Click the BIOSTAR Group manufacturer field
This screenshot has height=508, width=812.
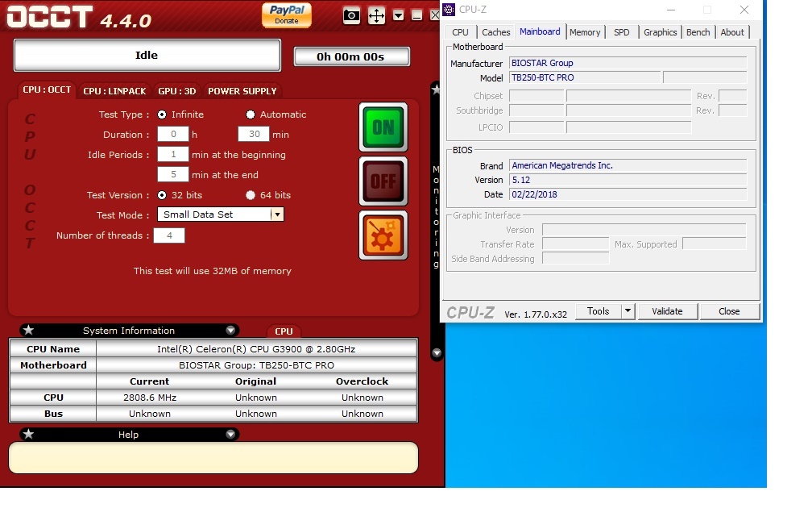[x=628, y=63]
